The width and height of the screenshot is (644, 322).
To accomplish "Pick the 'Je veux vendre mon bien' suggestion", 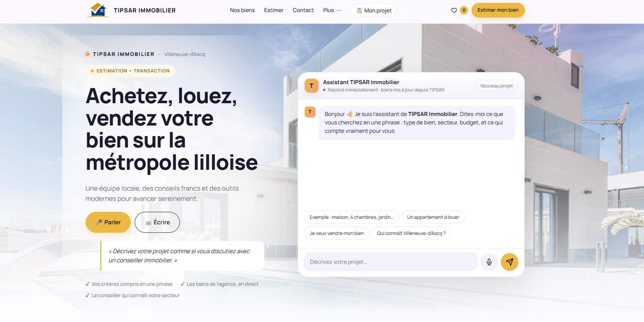I will tap(337, 233).
